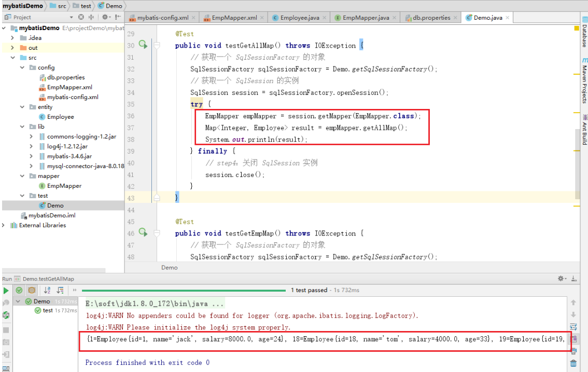Open Database tool window
588x372 pixels.
(584, 32)
